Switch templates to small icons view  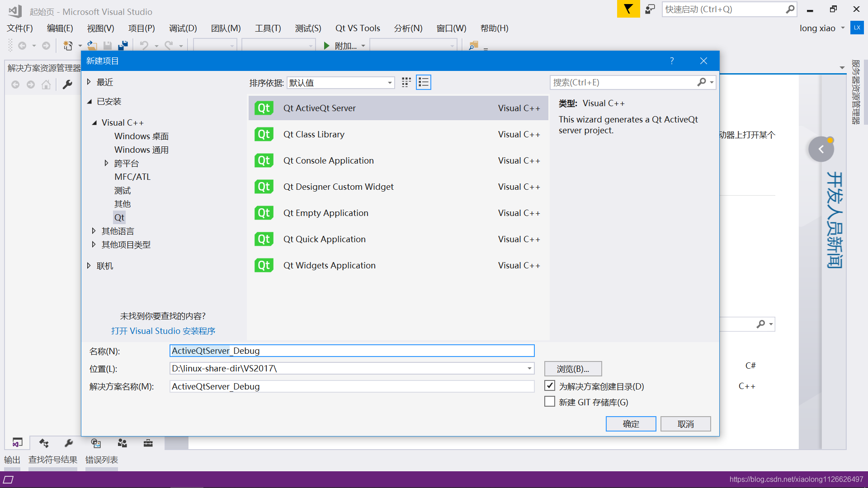point(406,82)
